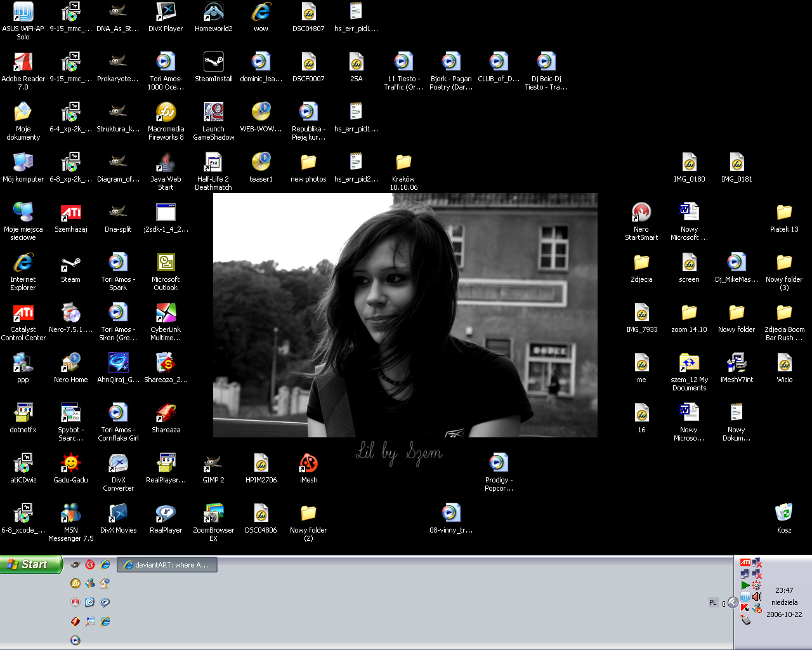Viewport: 812px width, 650px height.
Task: Open the ATI icon in the system tray
Action: (x=745, y=562)
